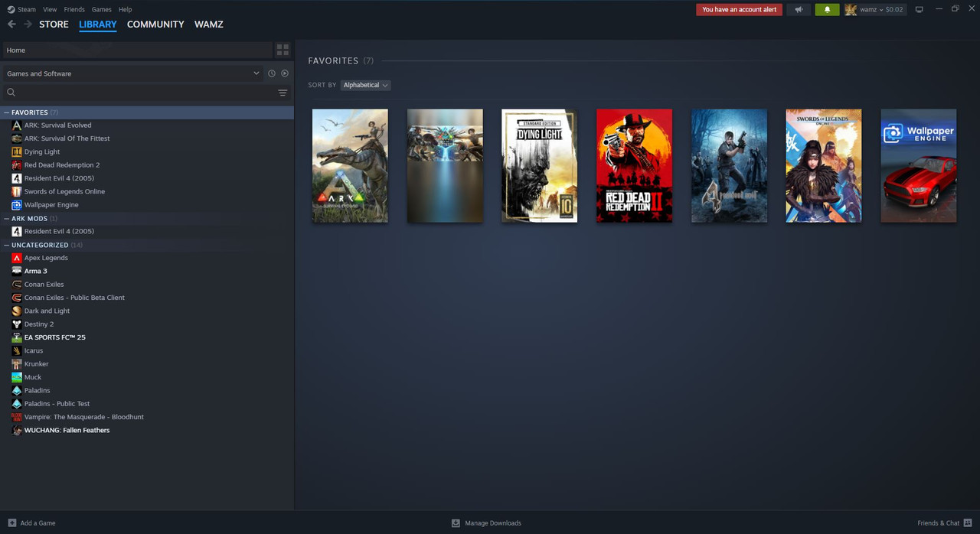Open advanced filter options icon
Image resolution: width=980 pixels, height=534 pixels.
[x=283, y=93]
